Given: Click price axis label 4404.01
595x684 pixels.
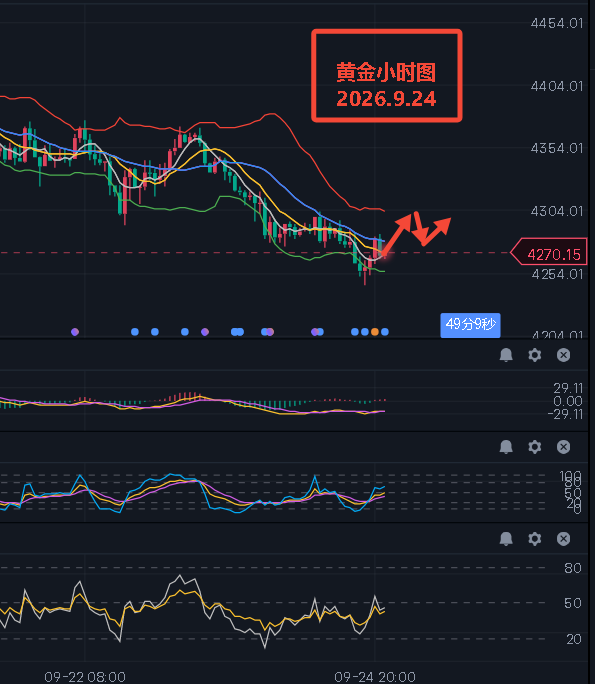Looking at the screenshot, I should coord(557,86).
